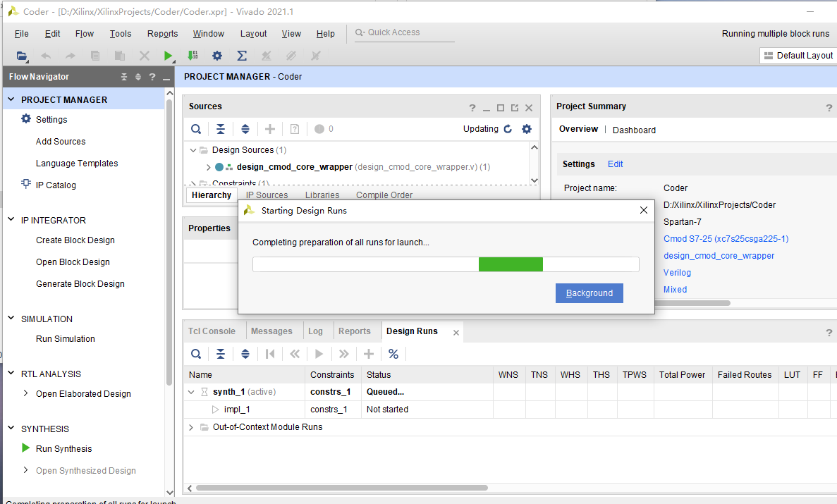Switch to the Messages tab
This screenshot has height=504, width=837.
click(x=271, y=331)
